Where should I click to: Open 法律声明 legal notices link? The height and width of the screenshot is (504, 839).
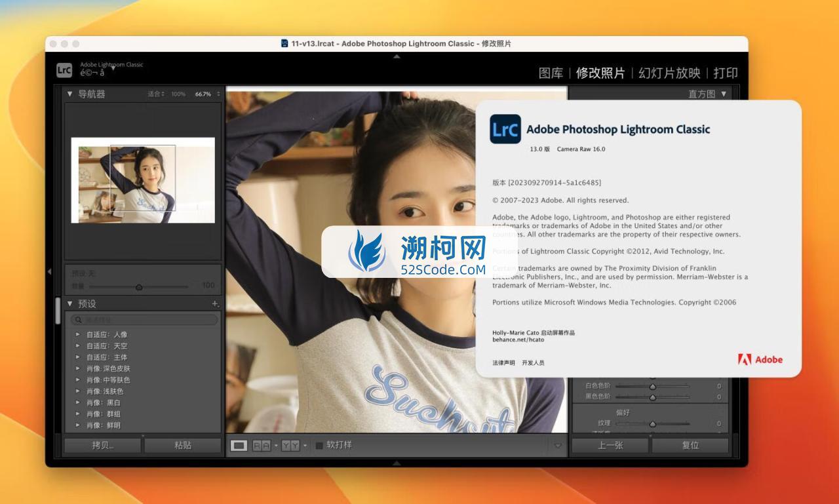pos(503,362)
